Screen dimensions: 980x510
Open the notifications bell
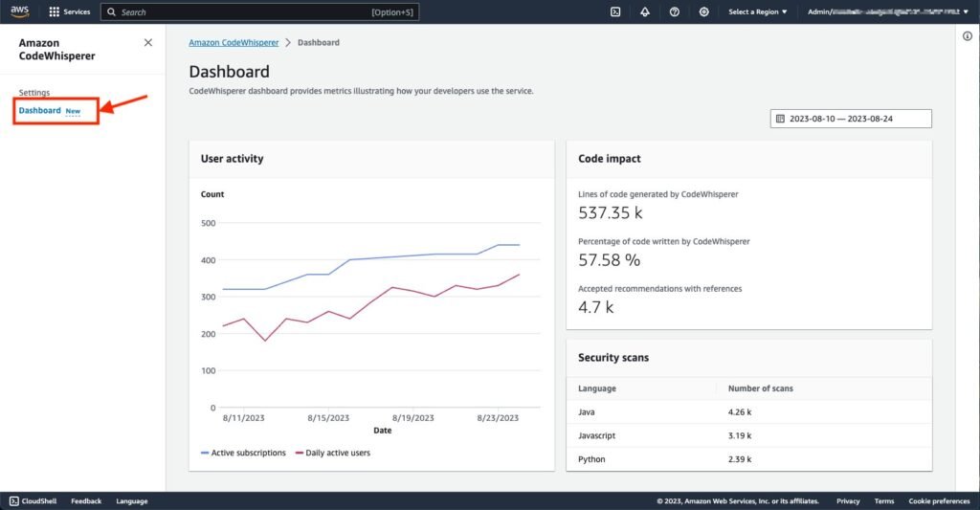[x=645, y=12]
